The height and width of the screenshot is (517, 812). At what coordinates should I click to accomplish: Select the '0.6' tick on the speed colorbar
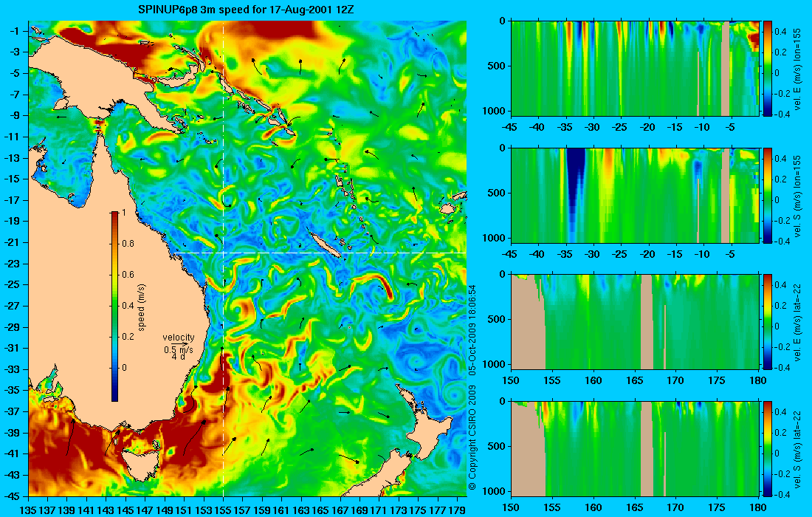tap(128, 275)
